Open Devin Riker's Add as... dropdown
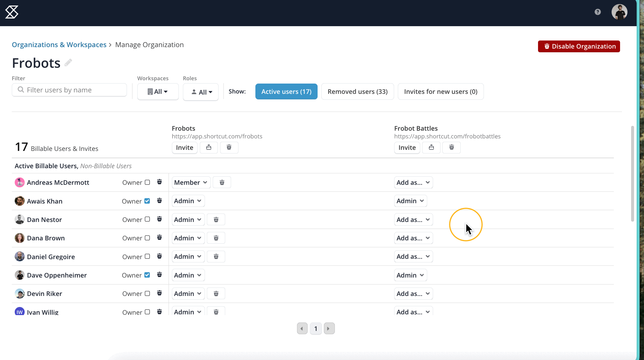The image size is (644, 360). (x=413, y=294)
